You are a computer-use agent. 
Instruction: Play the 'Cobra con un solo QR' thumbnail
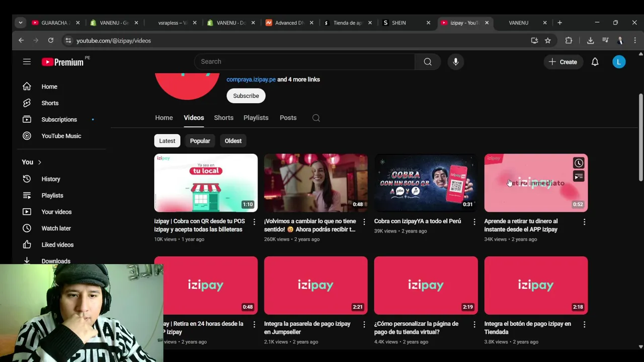click(x=426, y=183)
